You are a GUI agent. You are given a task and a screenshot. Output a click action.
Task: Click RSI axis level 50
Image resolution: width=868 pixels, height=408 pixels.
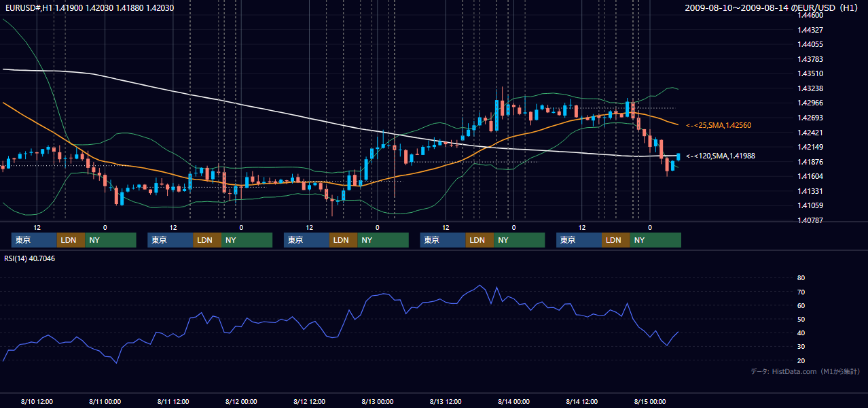click(x=801, y=319)
